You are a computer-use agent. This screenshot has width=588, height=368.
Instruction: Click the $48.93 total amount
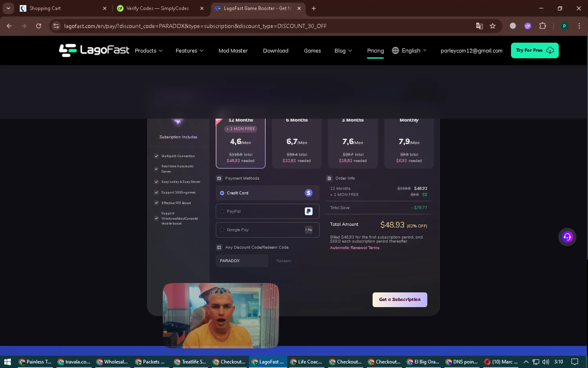(x=392, y=225)
